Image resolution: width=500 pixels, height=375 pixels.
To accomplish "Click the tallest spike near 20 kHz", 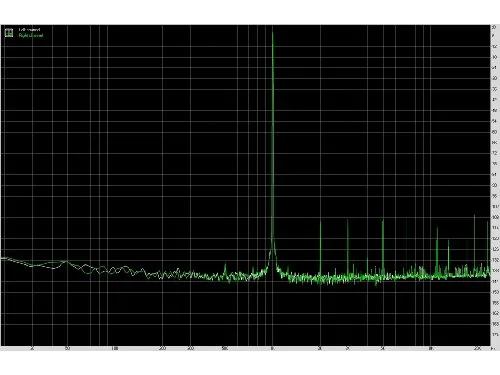I will [x=474, y=243].
